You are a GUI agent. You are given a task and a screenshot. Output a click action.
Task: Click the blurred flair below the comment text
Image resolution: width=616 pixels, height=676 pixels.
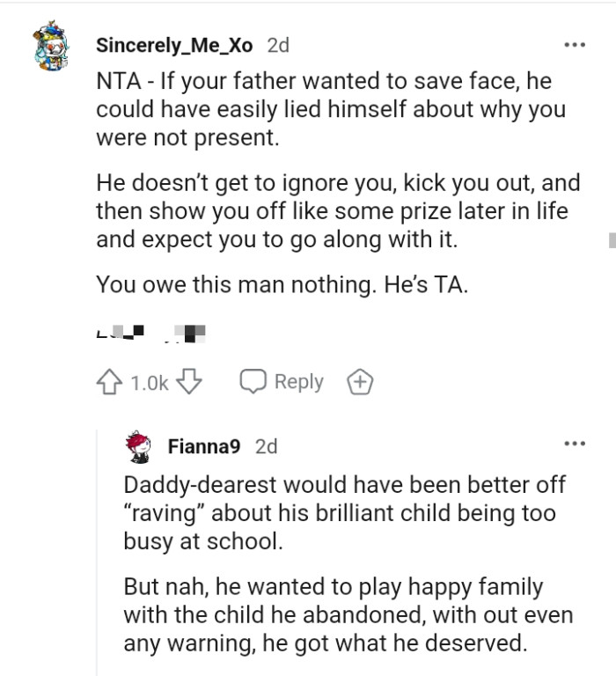click(x=151, y=334)
